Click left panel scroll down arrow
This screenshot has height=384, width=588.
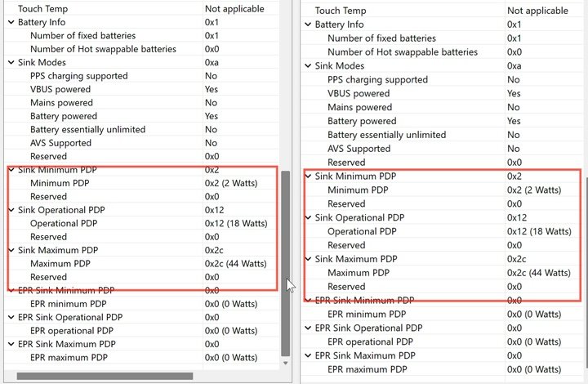tap(285, 363)
